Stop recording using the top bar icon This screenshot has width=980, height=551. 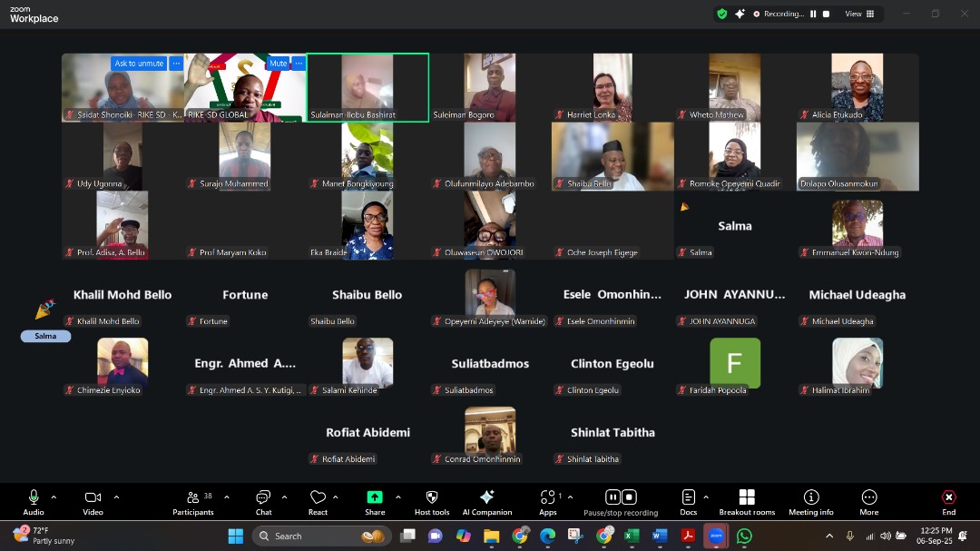pos(827,14)
